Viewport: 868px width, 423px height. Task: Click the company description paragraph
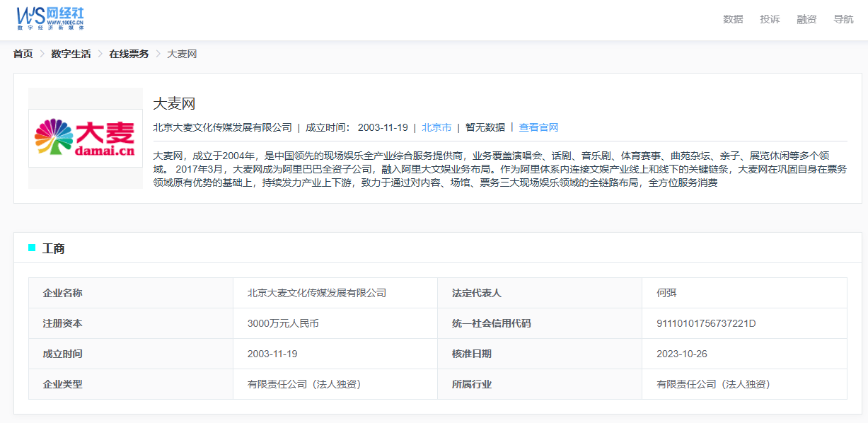500,169
